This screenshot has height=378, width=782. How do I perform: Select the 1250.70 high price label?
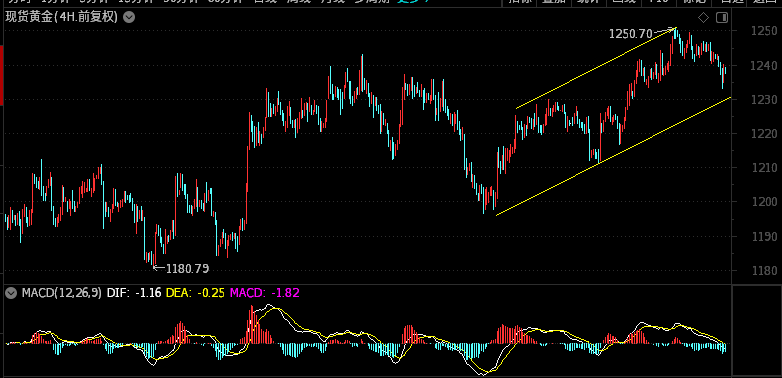[630, 34]
